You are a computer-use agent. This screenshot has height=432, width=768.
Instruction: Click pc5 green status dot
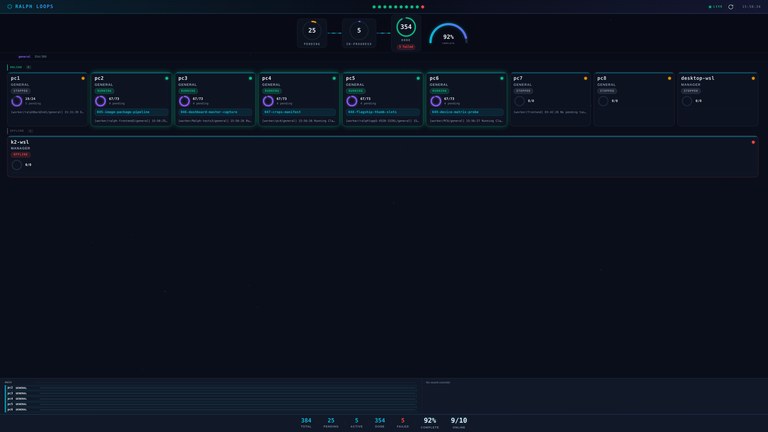click(x=418, y=78)
